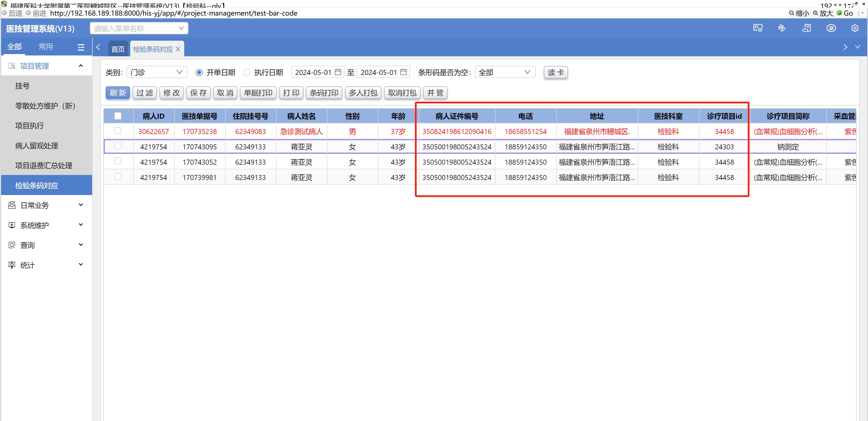The image size is (868, 421).
Task: Open 项目执行 in sidebar menu
Action: pos(30,126)
